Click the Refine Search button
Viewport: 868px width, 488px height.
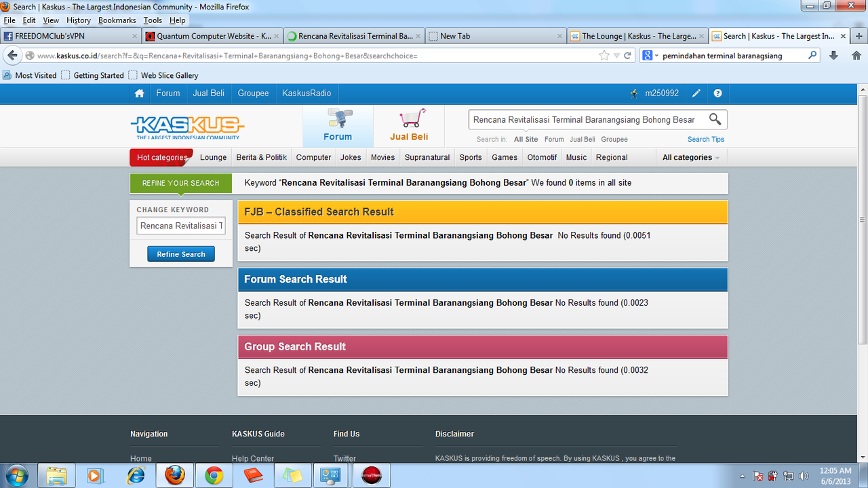pyautogui.click(x=181, y=254)
